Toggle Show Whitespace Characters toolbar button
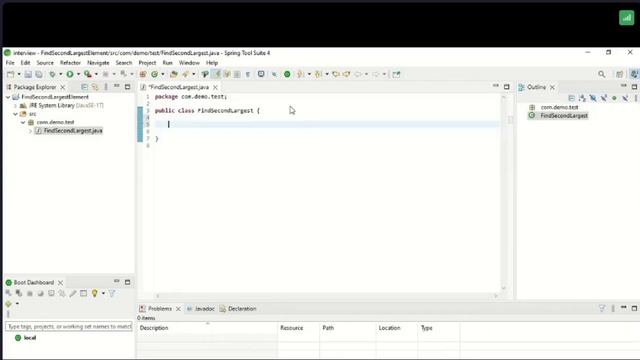This screenshot has width=640, height=360. (x=248, y=74)
